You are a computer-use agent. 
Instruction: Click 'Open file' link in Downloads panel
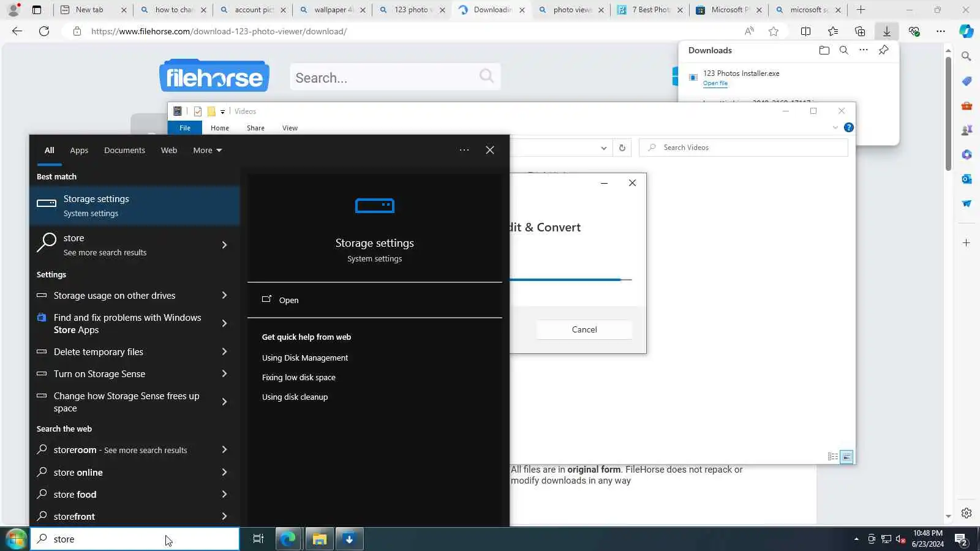715,83
